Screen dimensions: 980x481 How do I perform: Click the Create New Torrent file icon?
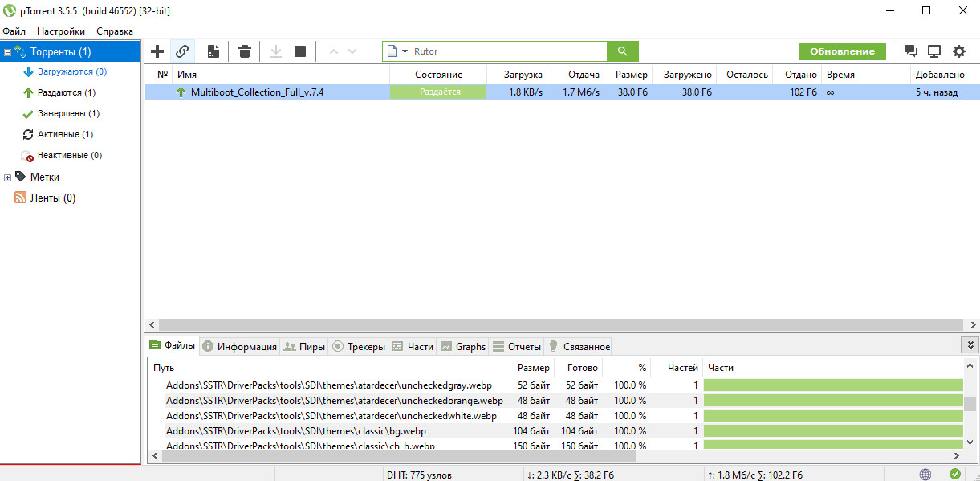coord(213,51)
